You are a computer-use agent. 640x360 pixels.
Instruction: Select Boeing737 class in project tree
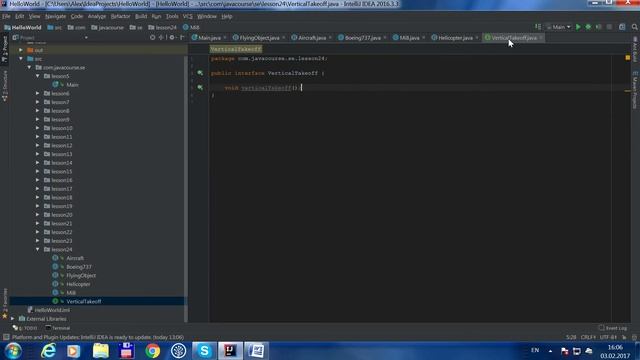point(79,267)
